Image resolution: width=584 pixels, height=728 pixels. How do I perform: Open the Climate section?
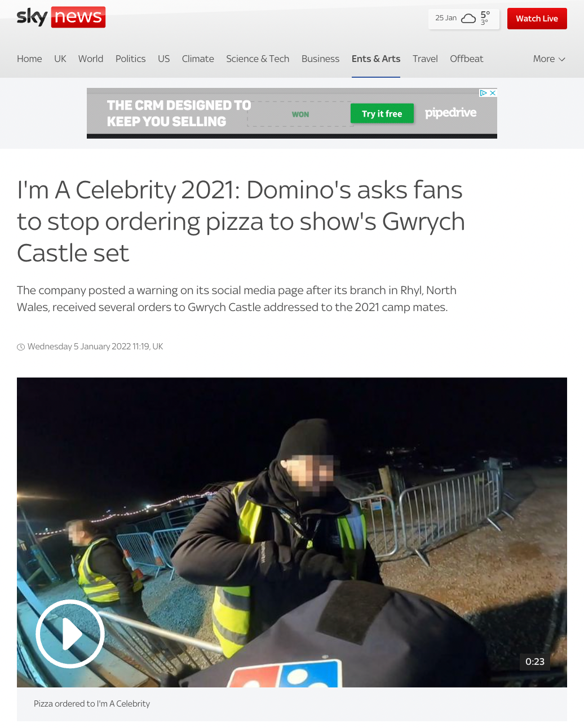(x=198, y=59)
